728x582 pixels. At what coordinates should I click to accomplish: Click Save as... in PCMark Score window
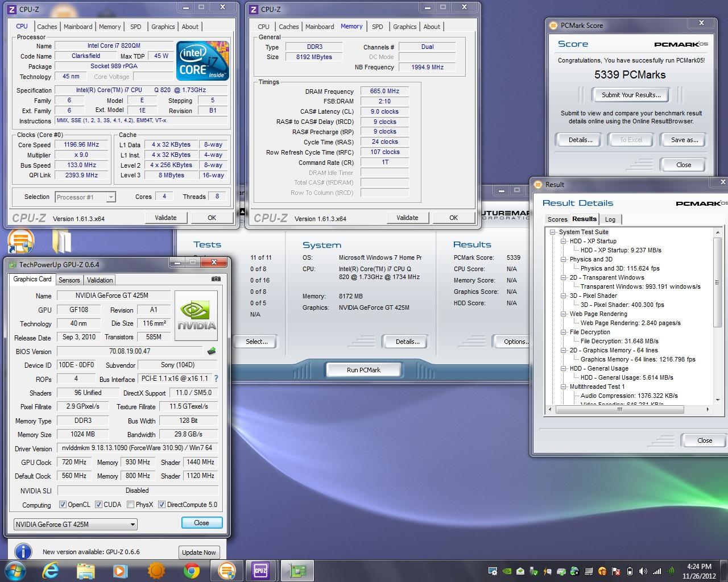[684, 140]
